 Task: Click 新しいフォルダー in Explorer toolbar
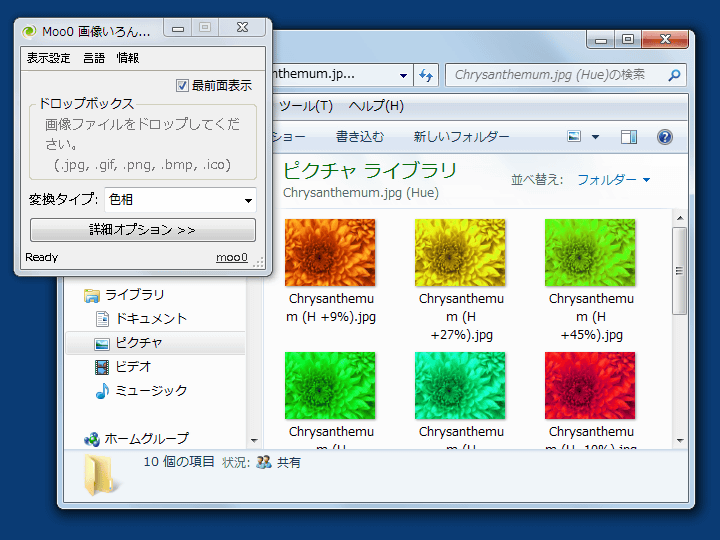[x=461, y=137]
